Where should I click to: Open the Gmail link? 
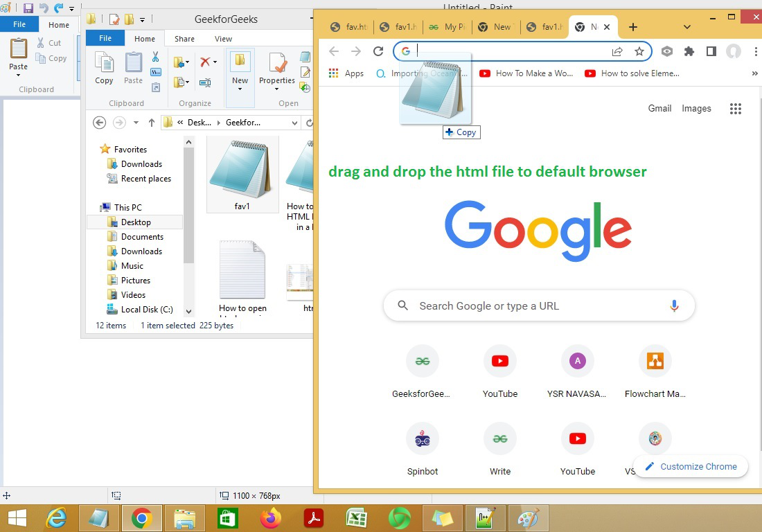659,108
